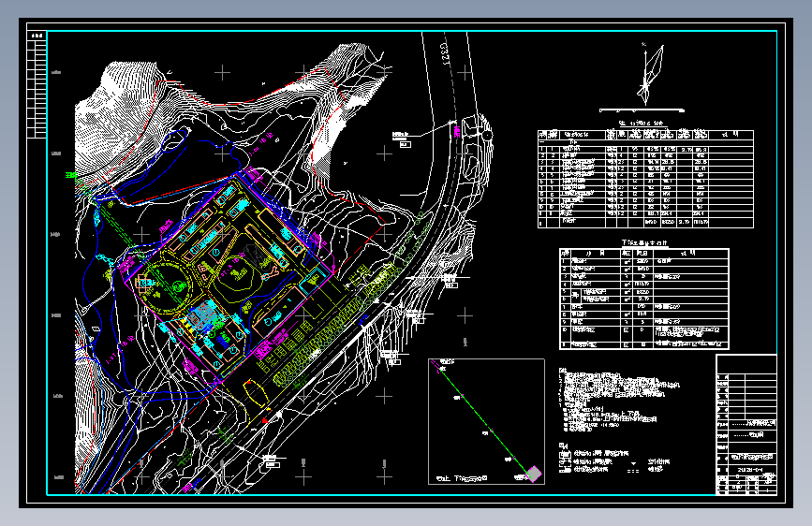Screen dimensions: 812x526
Task: Select the gray diamond in the inset map
Action: tap(535, 474)
